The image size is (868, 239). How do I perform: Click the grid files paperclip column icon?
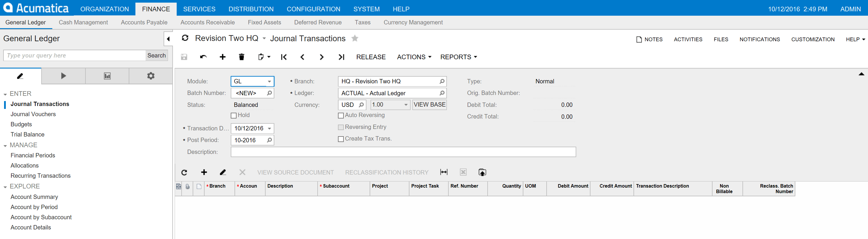coord(188,186)
